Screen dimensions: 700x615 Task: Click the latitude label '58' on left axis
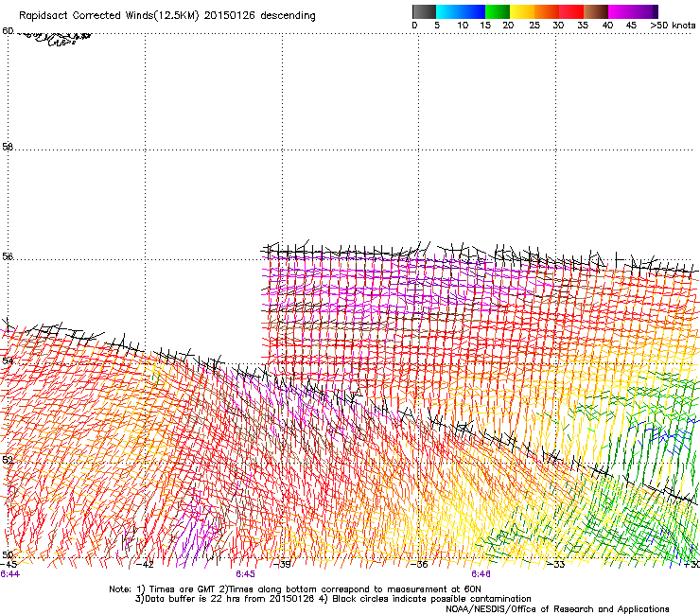pyautogui.click(x=8, y=147)
